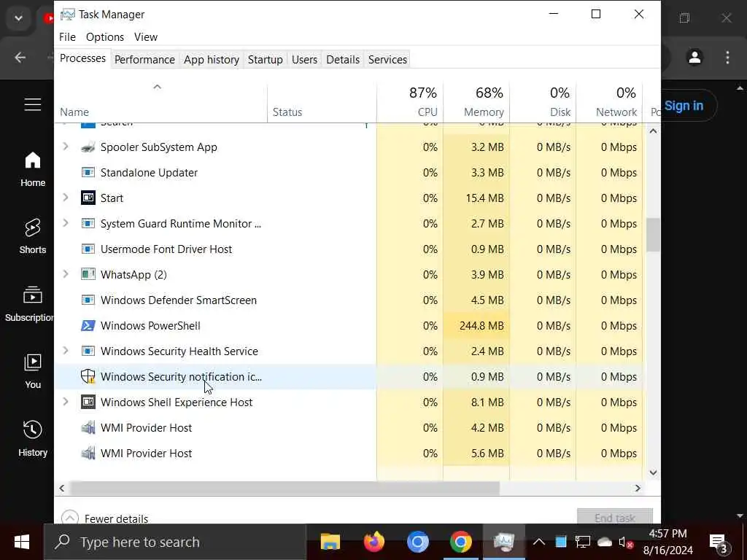Click the YouTube hamburger menu icon
This screenshot has height=560, width=747.
click(33, 104)
